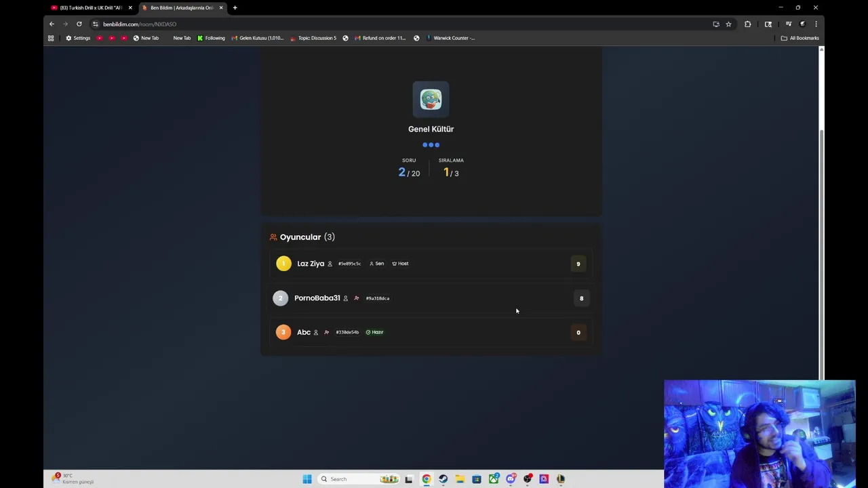The image size is (868, 488).
Task: Click the Oyuncular group icon
Action: coord(273,237)
